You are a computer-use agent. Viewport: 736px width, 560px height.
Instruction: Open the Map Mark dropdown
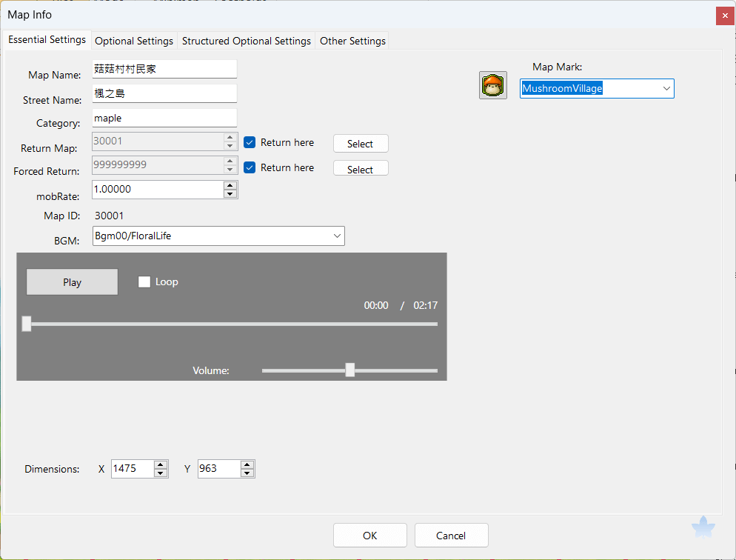666,88
